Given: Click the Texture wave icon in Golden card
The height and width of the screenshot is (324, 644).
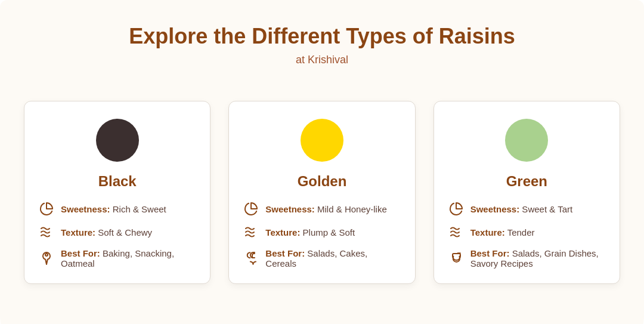Looking at the screenshot, I should click(x=250, y=232).
